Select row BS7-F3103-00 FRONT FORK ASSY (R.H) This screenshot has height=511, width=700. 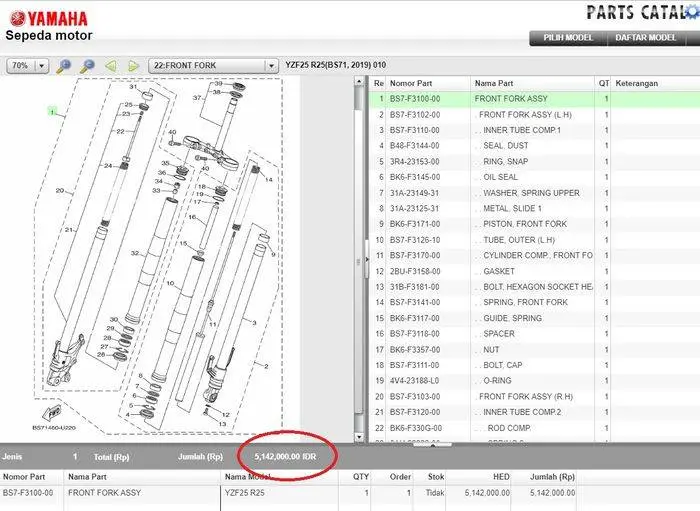point(534,397)
